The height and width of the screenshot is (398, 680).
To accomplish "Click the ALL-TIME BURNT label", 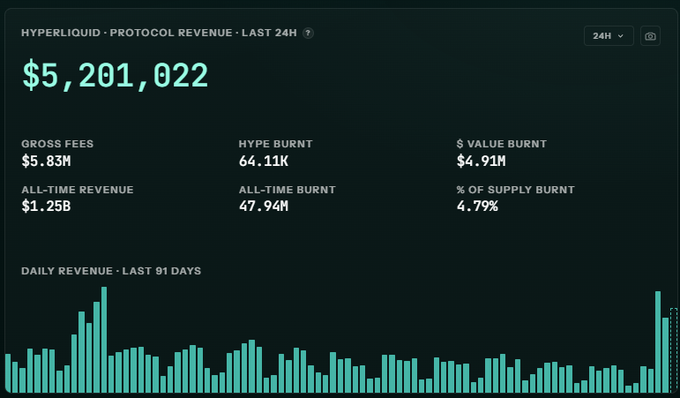I will 287,190.
